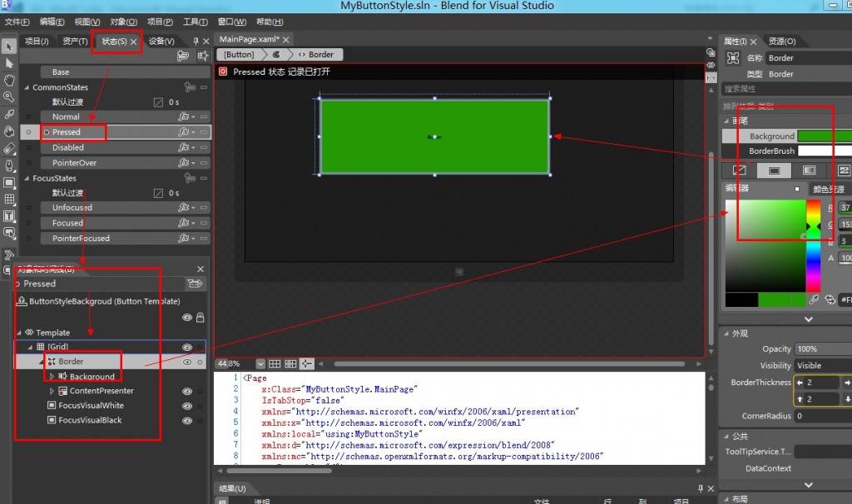Screen dimensions: 852x504
Task: Click the [Button] breadcrumb
Action: click(x=239, y=54)
